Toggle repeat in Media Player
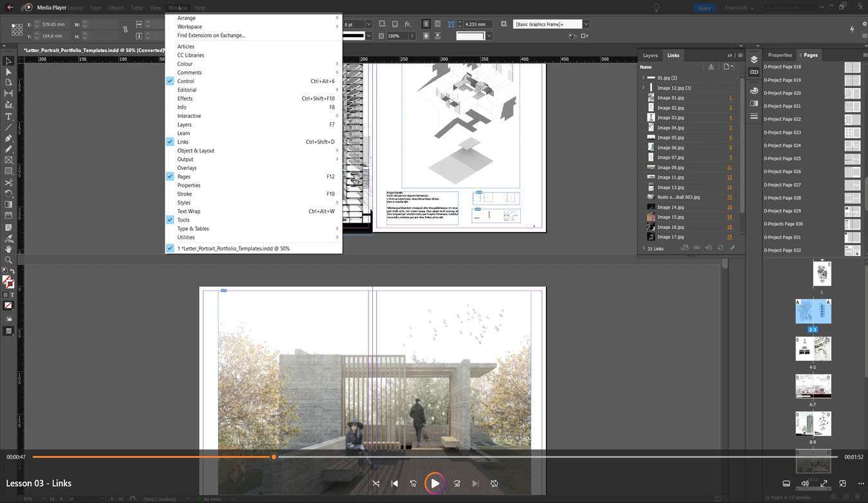The image size is (868, 503). pyautogui.click(x=494, y=484)
